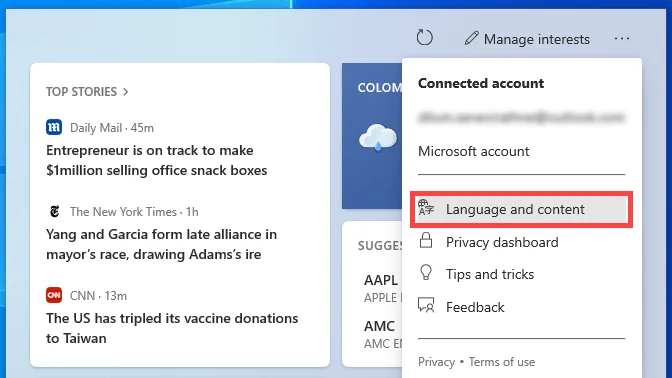The height and width of the screenshot is (378, 672).
Task: Click the pencil icon for Manage interests
Action: tap(471, 38)
